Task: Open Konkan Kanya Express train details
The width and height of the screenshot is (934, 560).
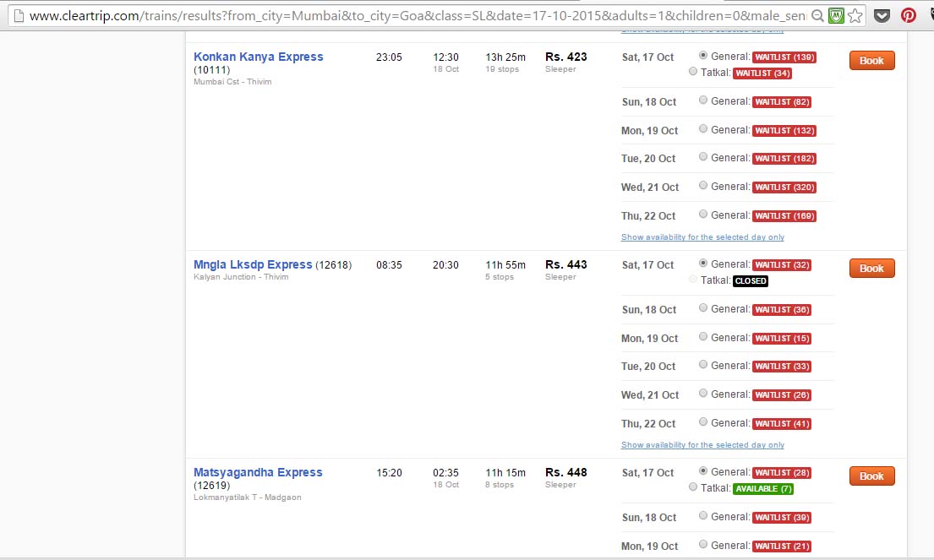Action: 258,57
